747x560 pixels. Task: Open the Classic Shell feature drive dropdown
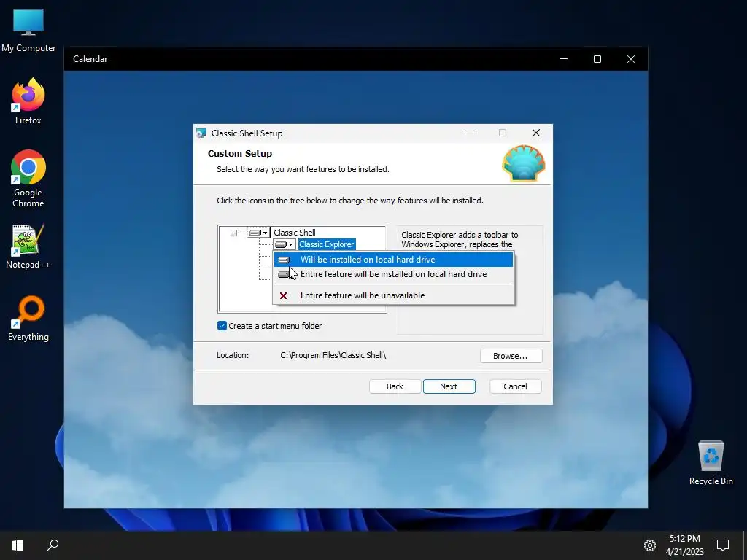(x=259, y=233)
